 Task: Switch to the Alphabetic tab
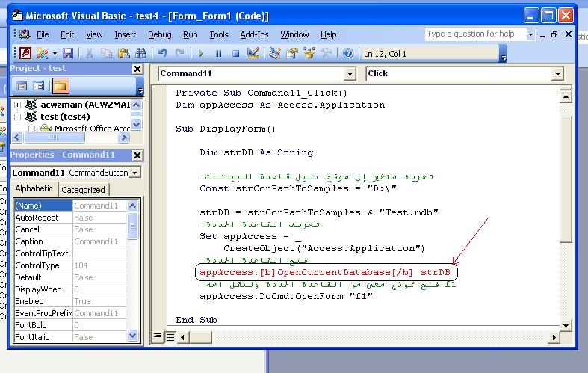coord(34,189)
